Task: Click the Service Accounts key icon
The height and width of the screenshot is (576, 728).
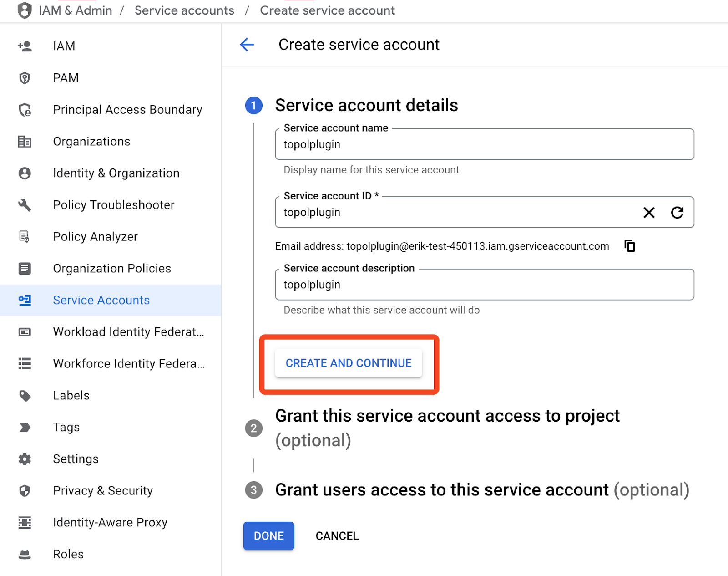Action: point(25,300)
